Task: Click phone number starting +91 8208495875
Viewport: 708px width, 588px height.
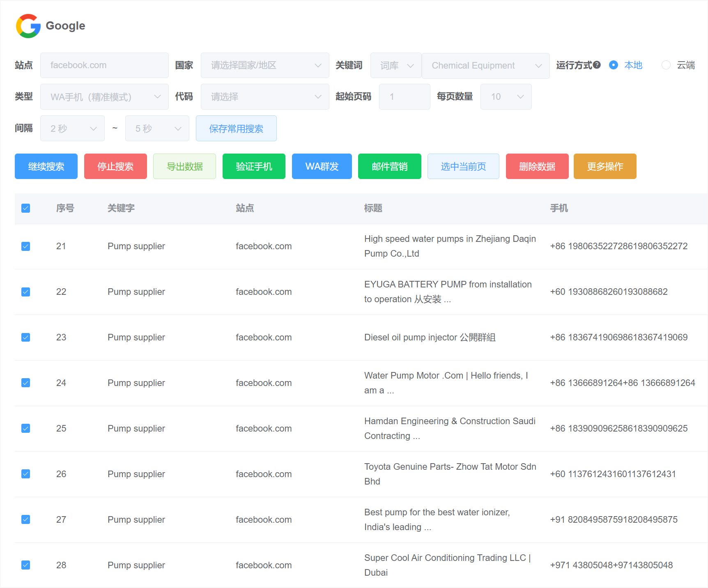Action: point(614,520)
